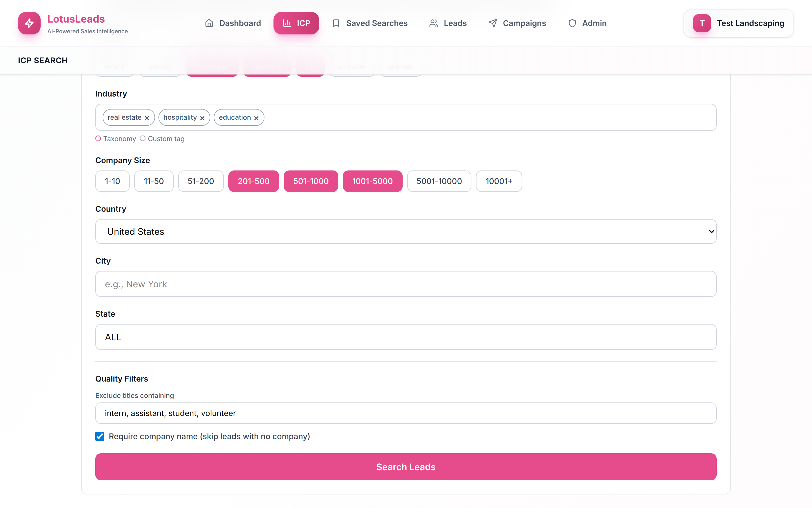Toggle the 1-10 company size
Screen dimensions: 812x508
pos(112,181)
